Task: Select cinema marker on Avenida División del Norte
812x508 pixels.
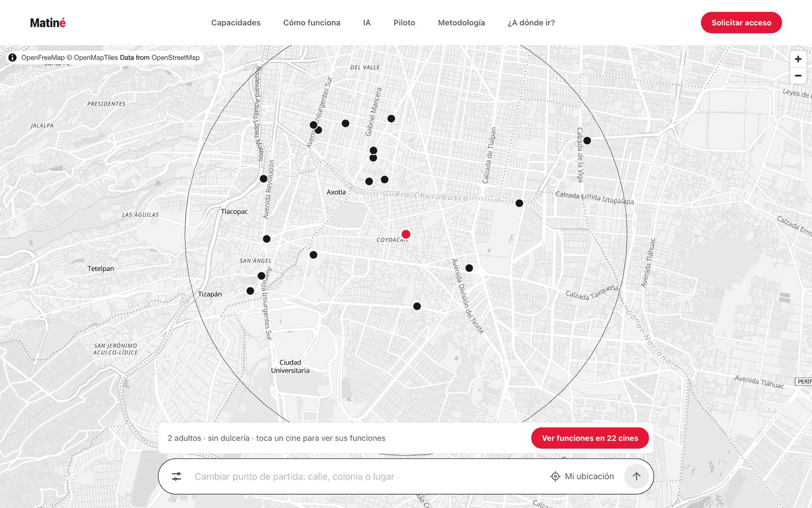Action: 469,268
